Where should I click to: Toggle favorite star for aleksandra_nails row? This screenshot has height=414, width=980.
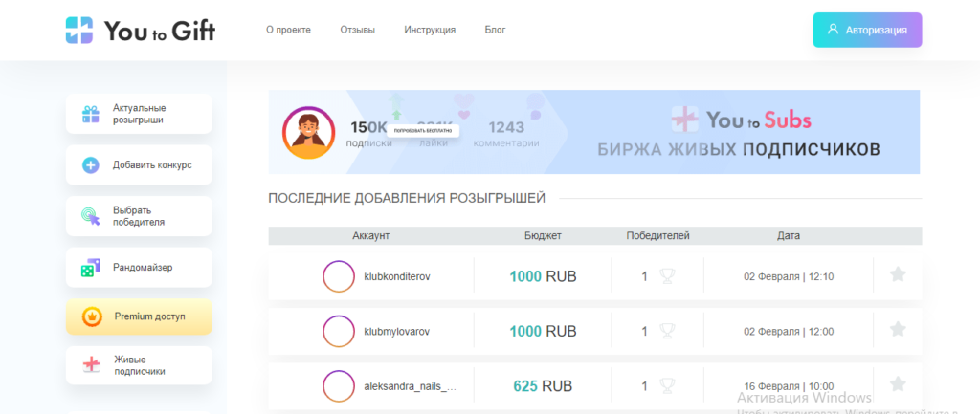pyautogui.click(x=898, y=384)
